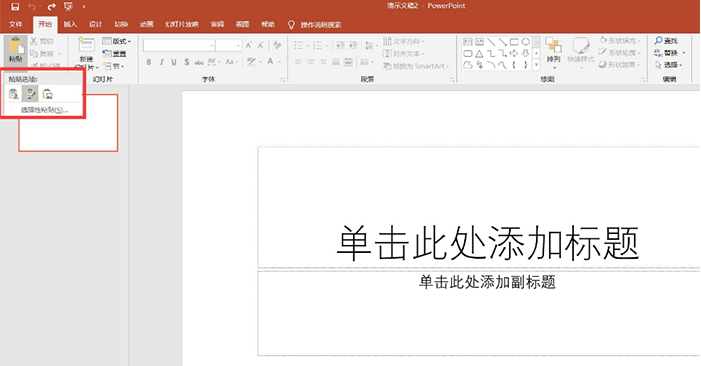Viewport: 701px width, 366px height.
Task: Open the Shape Effects (形状效果) dropdown
Action: pyautogui.click(x=620, y=65)
